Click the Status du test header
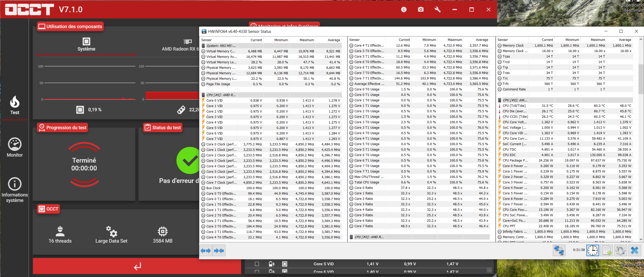This screenshot has width=644, height=277. tap(163, 128)
